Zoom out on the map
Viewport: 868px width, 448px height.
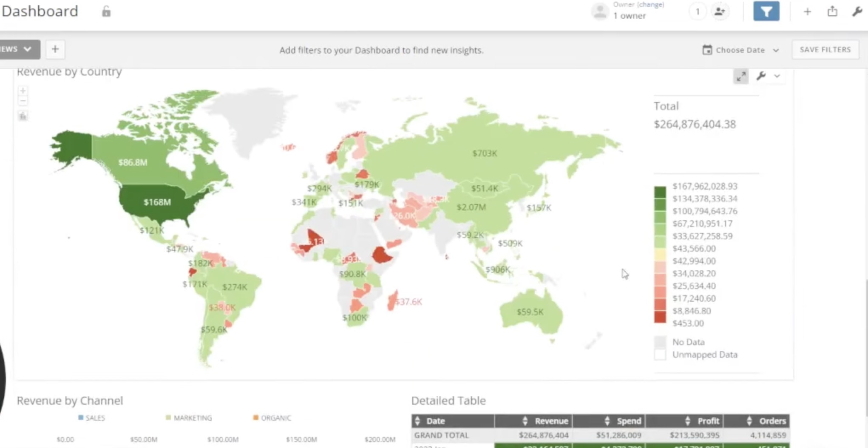click(x=23, y=101)
